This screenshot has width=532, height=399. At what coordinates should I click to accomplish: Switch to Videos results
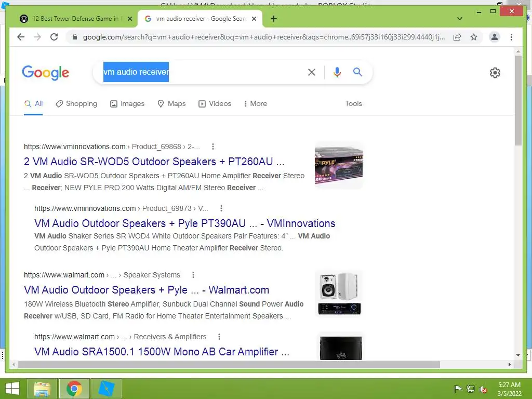coord(215,103)
